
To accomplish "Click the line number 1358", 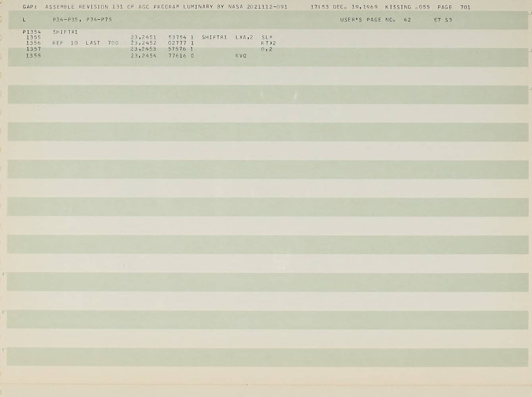I will pos(33,56).
